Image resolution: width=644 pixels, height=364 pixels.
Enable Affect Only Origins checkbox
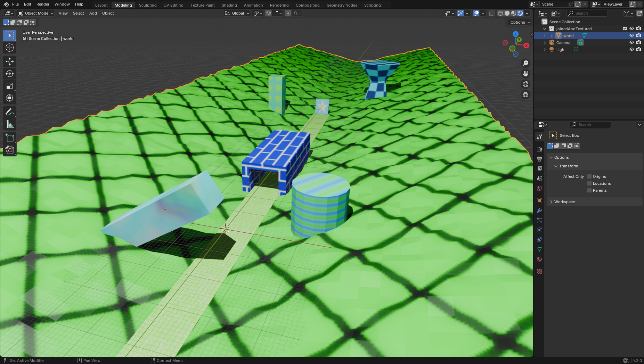pos(589,176)
